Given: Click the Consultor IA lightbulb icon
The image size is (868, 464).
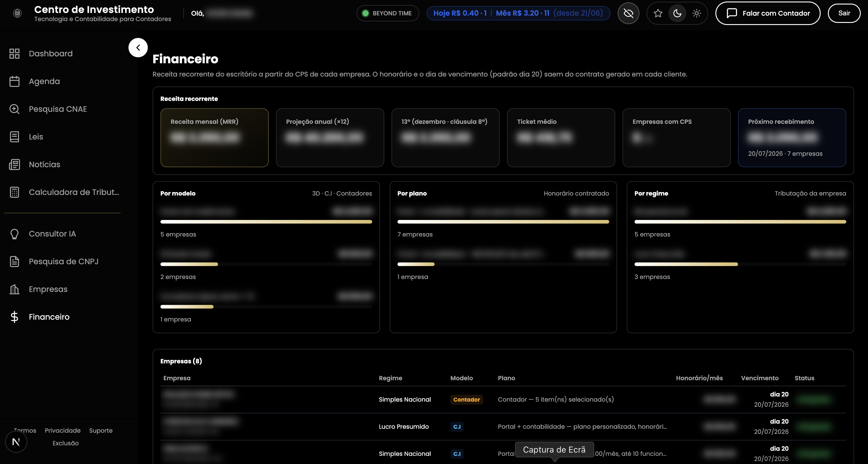Looking at the screenshot, I should [x=14, y=234].
